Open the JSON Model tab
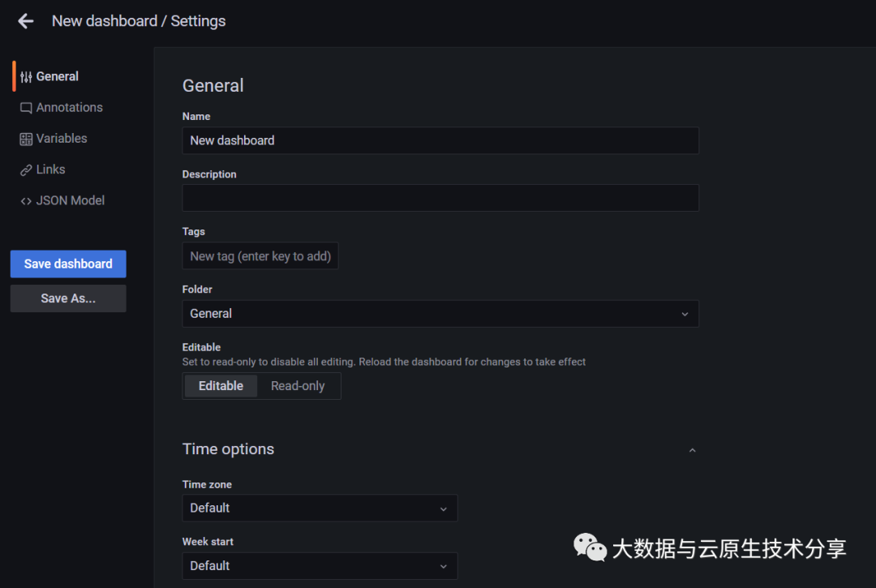Screen dimensions: 876x588 [x=70, y=200]
